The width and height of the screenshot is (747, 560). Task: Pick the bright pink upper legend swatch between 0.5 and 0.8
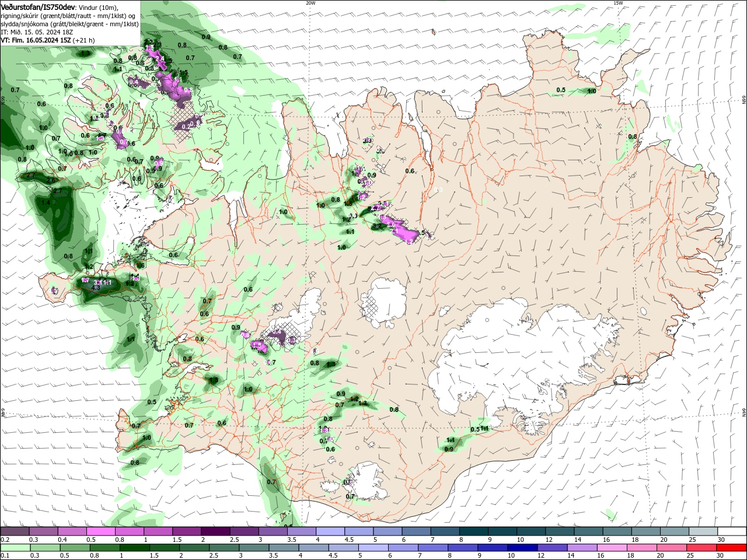click(x=100, y=531)
